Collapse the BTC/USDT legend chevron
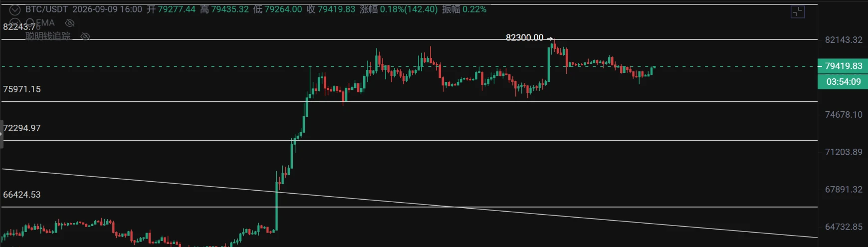 pos(15,9)
